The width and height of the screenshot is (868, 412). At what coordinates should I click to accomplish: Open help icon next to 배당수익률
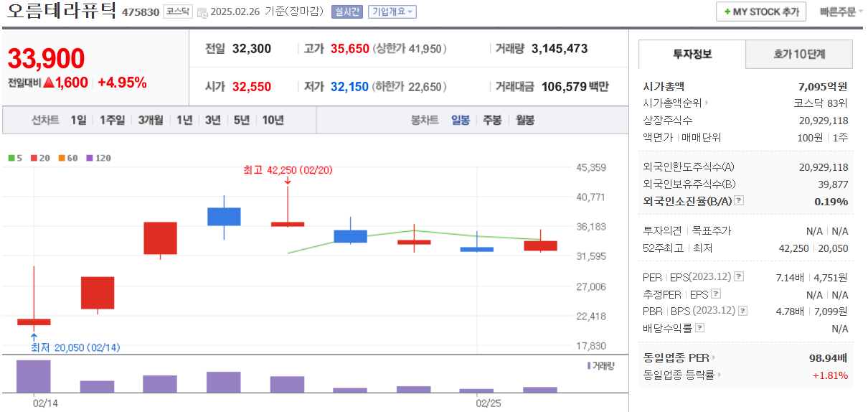coord(700,328)
